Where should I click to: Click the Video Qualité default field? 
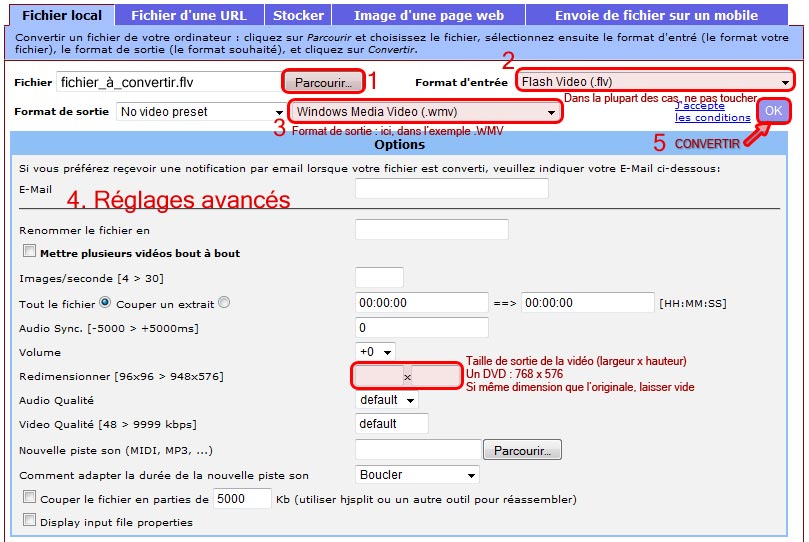[x=392, y=424]
